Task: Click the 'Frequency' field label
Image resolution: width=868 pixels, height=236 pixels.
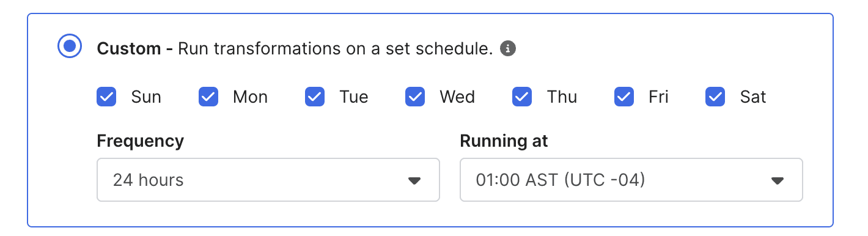Action: point(140,141)
